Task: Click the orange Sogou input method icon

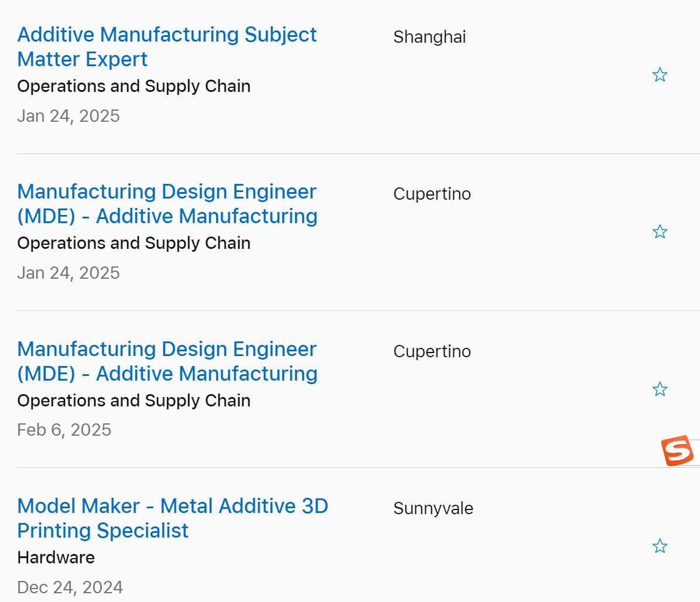Action: point(678,451)
